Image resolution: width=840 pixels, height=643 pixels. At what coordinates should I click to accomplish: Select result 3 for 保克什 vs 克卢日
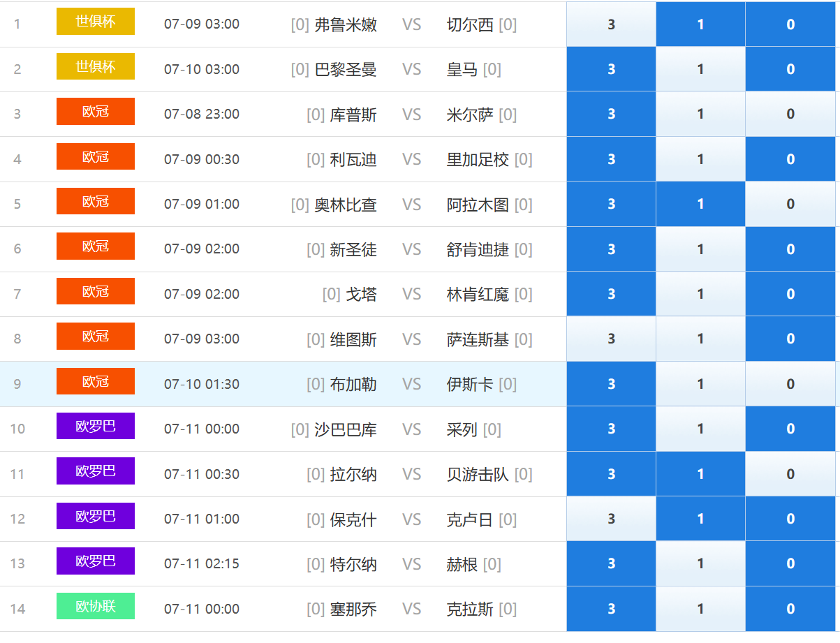click(x=611, y=519)
